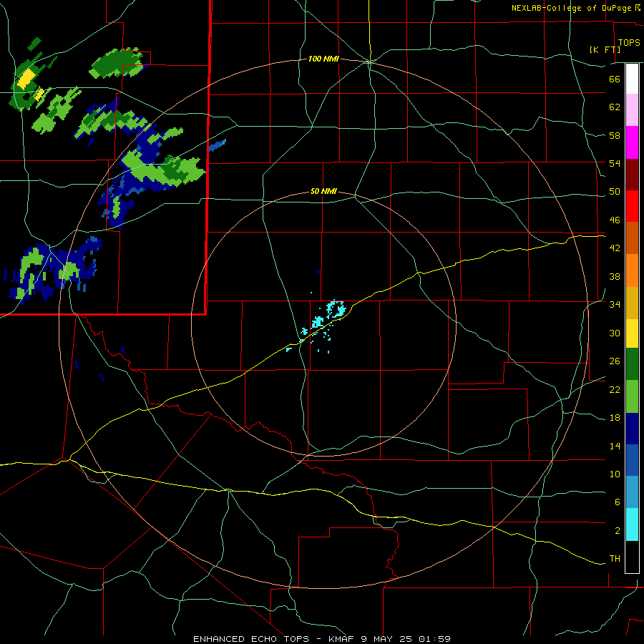Click the '01:59' timestamp
Viewport: 644px width, 644px height.
click(x=434, y=639)
